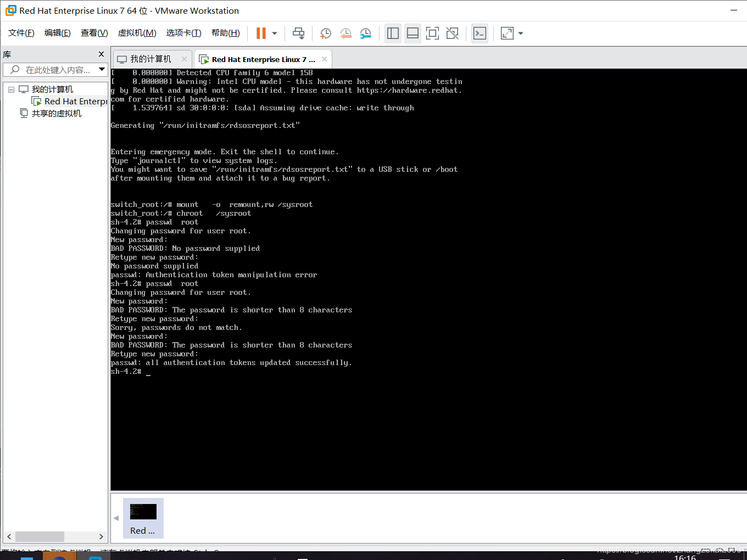Click inside the VM console screen
The width and height of the screenshot is (747, 560).
click(x=428, y=279)
